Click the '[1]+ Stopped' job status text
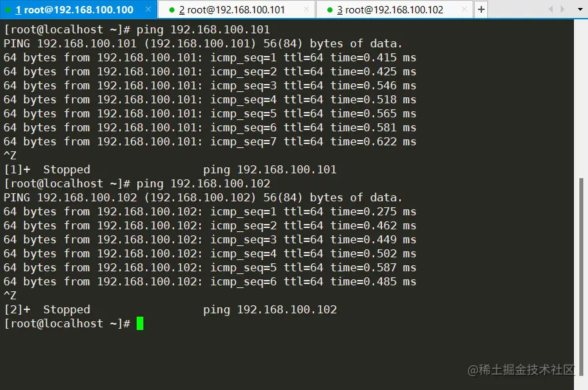Viewport: 588px width, 390px height. (x=47, y=170)
